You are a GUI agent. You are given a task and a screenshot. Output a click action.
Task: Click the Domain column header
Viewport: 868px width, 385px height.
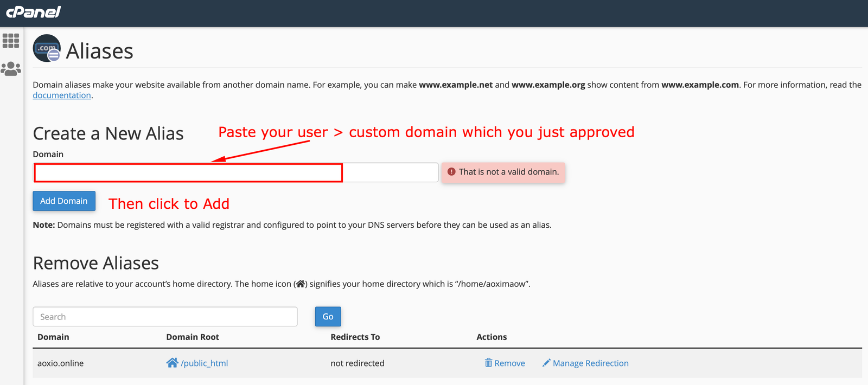click(x=53, y=337)
